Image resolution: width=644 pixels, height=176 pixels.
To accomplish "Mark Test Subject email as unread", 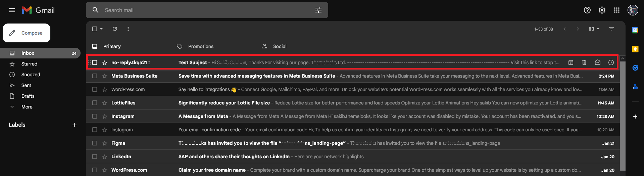I will coord(597,62).
